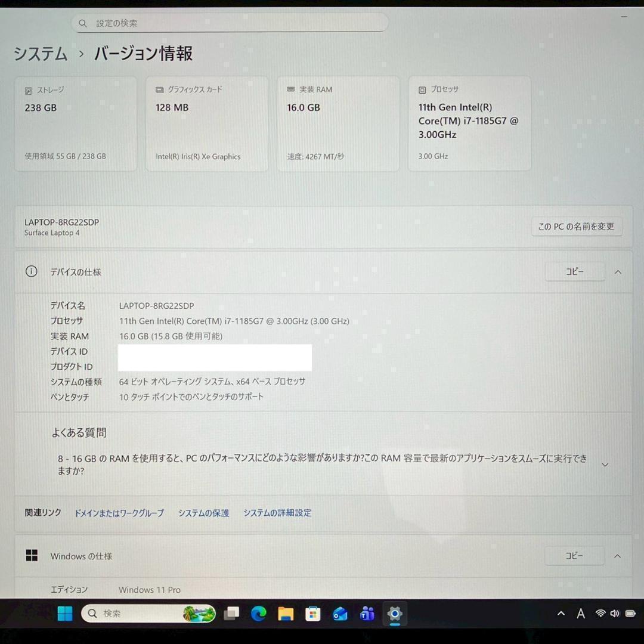Screen dimensions: 644x644
Task: Collapse the Windows の仕様 section
Action: (618, 555)
